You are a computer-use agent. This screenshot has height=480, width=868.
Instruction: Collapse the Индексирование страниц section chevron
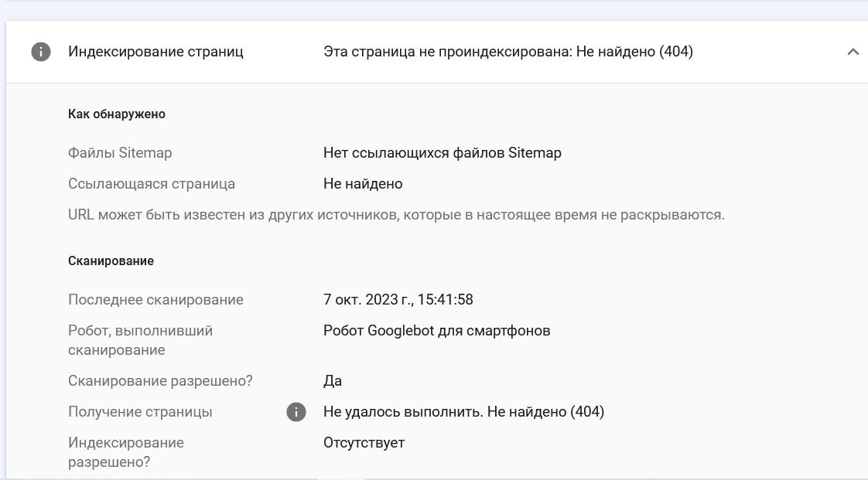tap(853, 52)
